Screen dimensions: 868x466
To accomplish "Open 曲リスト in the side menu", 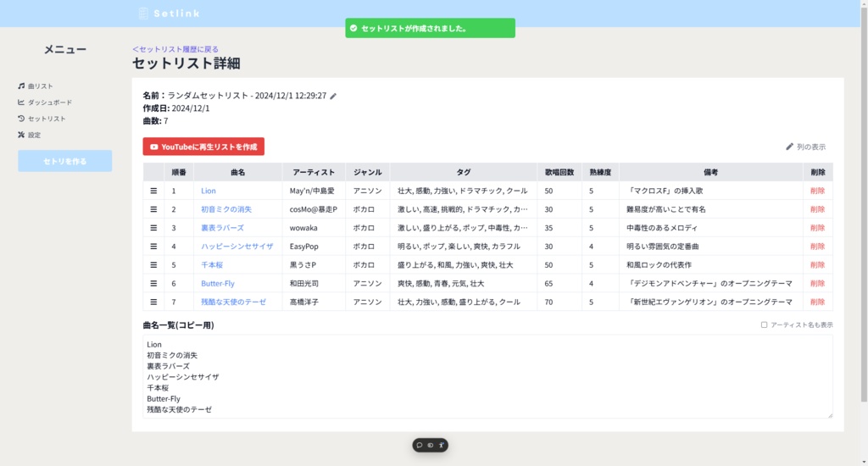I will click(36, 86).
